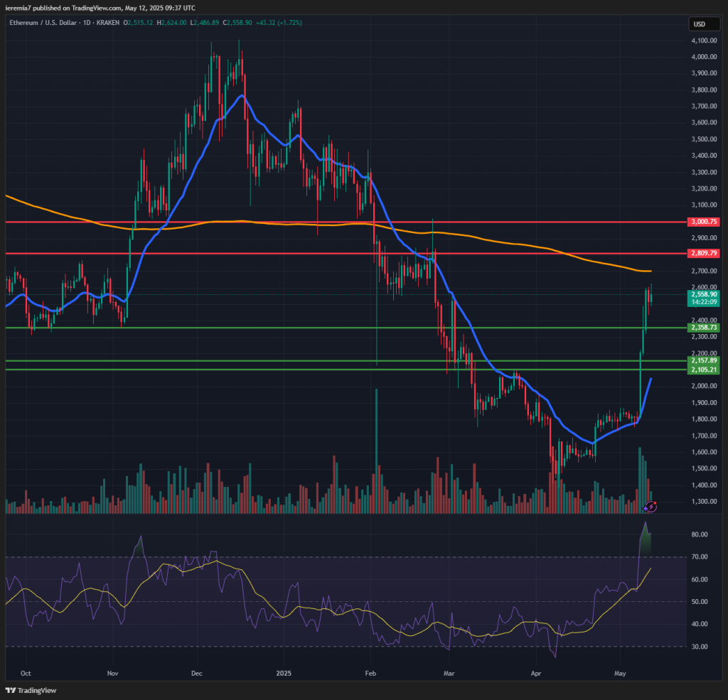Click the 1,500.00 price axis label
The width and height of the screenshot is (728, 700).
click(704, 468)
